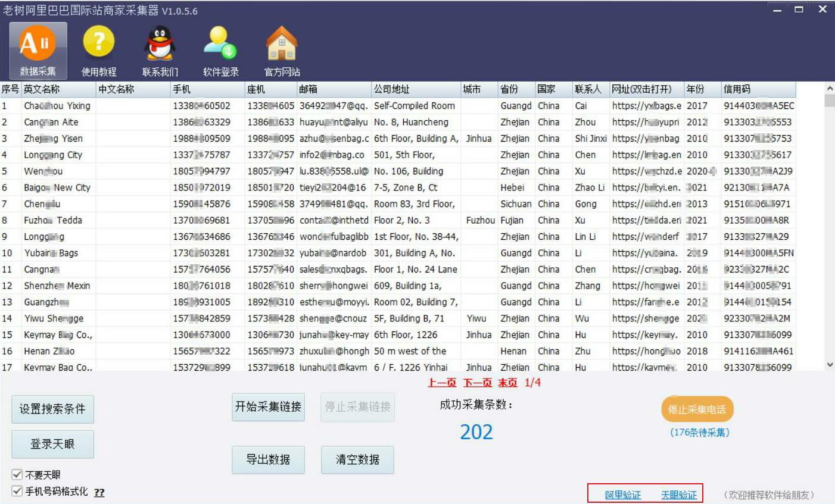The image size is (835, 504).
Task: Toggle the 不要天眼 checkbox
Action: coord(17,475)
